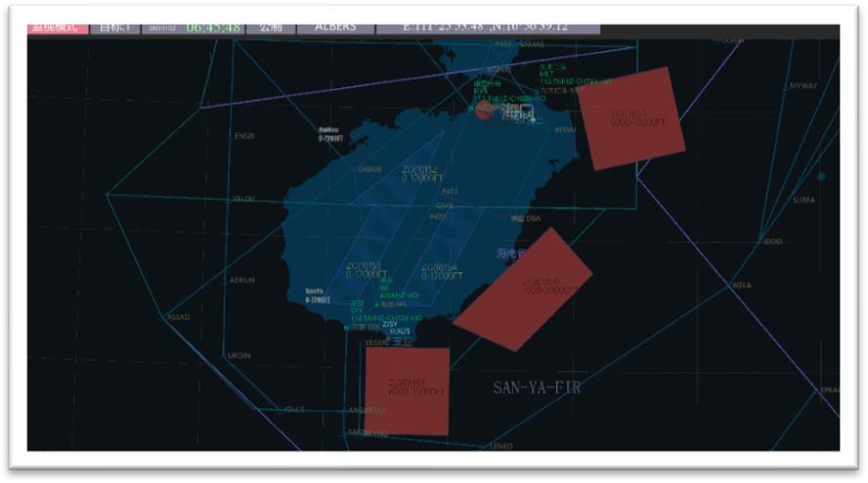Click the red monitoring mode button
This screenshot has width=868, height=483.
57,28
